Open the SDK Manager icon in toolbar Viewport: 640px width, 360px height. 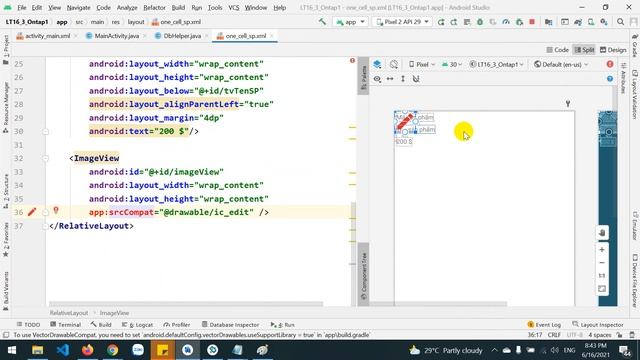click(x=604, y=22)
